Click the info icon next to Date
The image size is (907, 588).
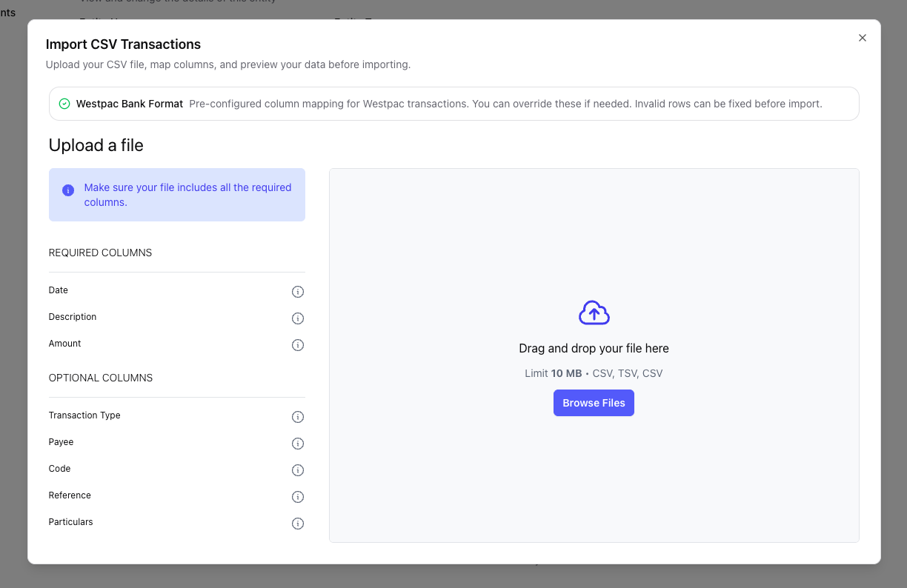pyautogui.click(x=298, y=292)
